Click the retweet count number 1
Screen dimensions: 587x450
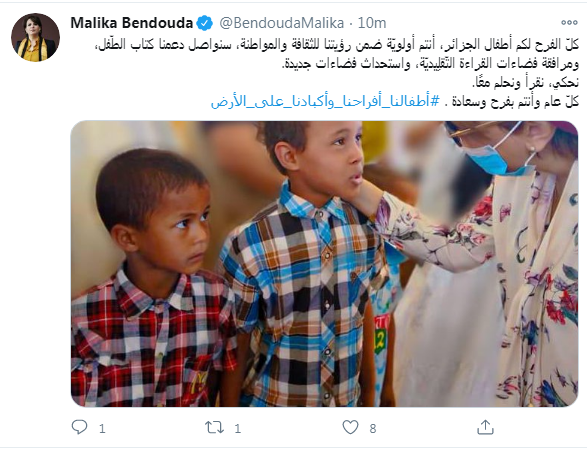[237, 428]
